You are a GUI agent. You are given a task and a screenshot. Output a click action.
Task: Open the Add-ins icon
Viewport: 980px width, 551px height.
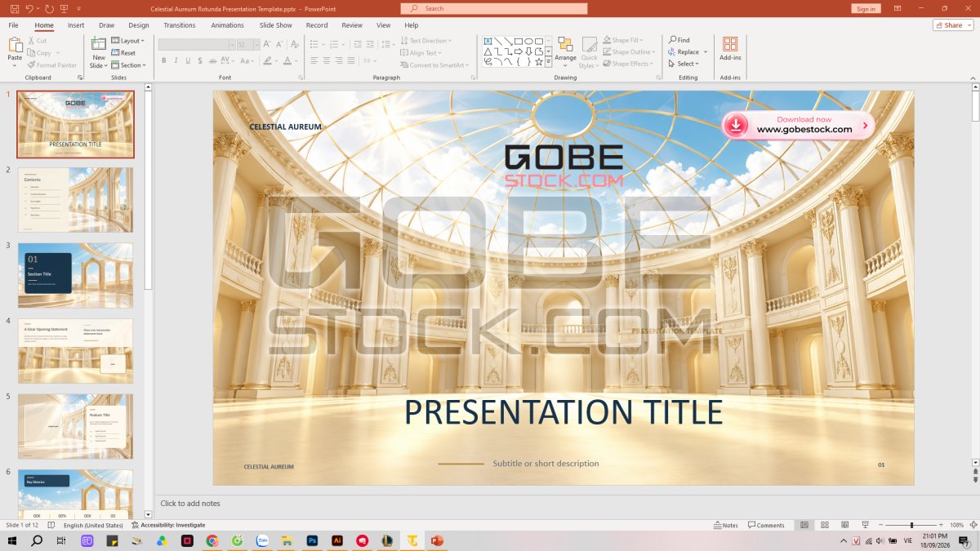click(x=730, y=44)
